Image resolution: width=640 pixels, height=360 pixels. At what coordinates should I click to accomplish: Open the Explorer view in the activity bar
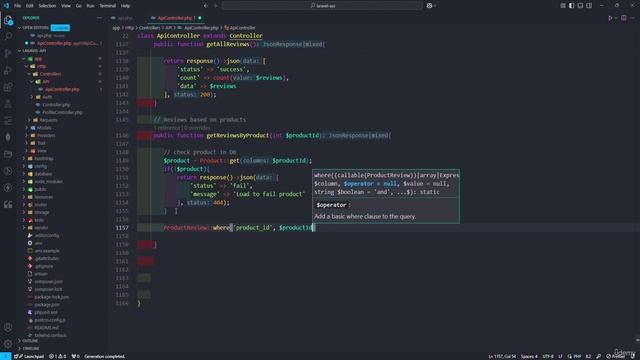8,20
